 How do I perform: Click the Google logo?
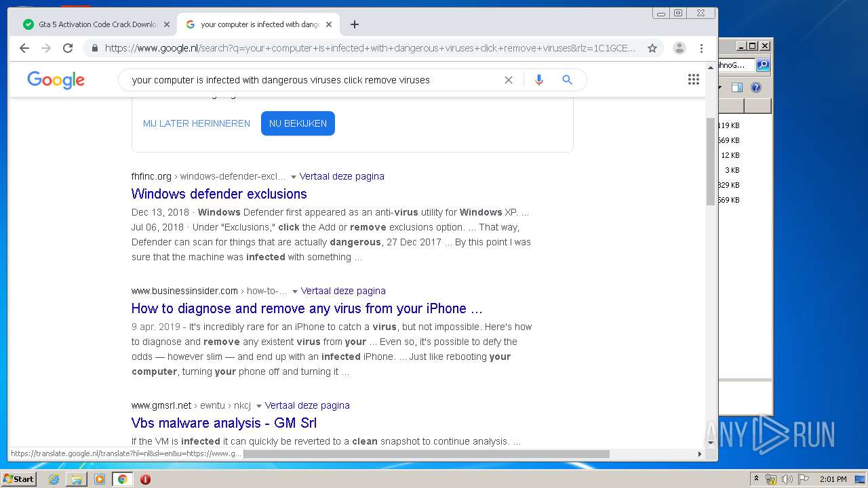tap(56, 80)
